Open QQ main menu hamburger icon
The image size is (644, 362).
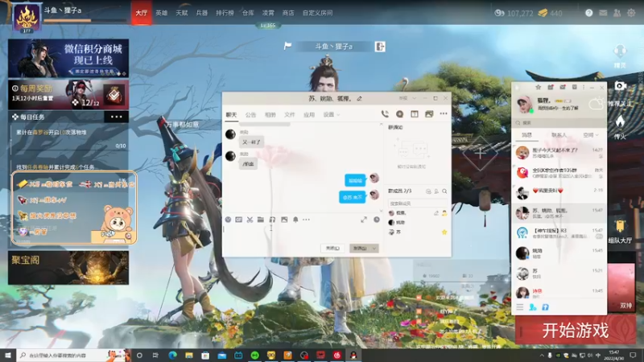click(519, 307)
